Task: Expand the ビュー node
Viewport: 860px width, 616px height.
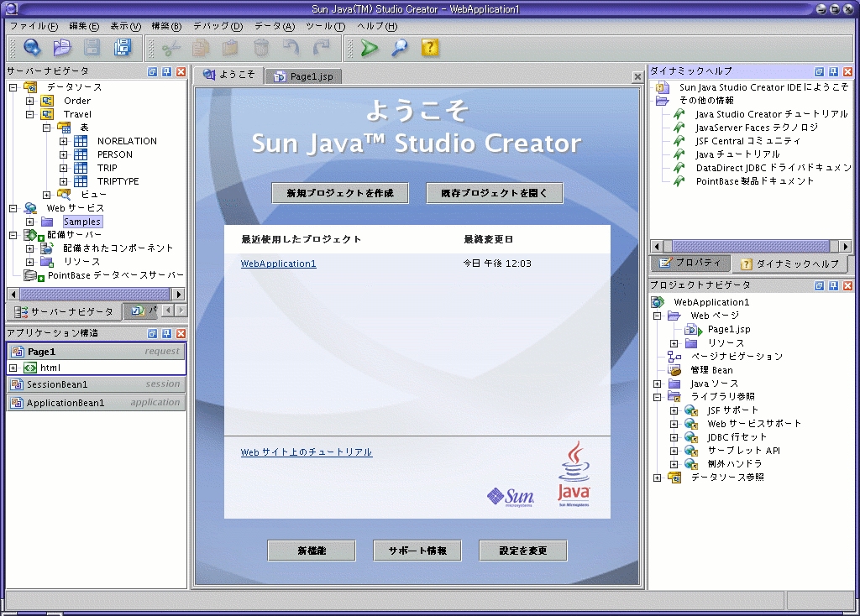Action: (47, 195)
